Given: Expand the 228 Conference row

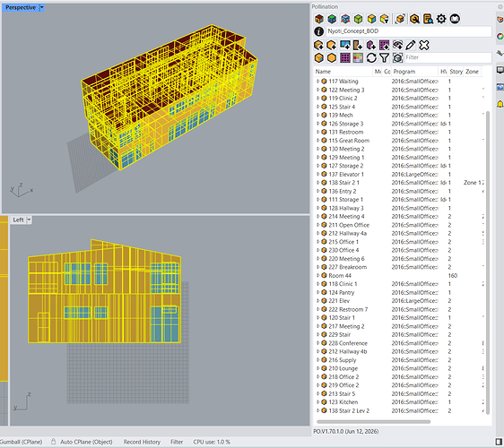Looking at the screenshot, I should point(317,343).
